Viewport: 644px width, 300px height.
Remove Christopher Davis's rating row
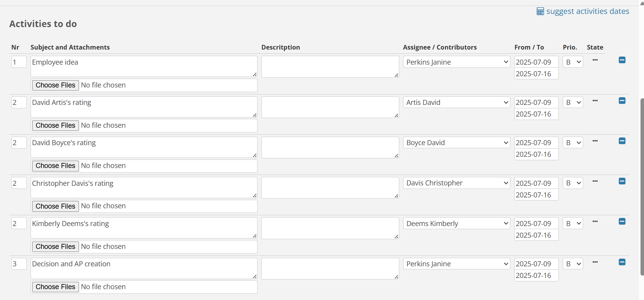[622, 181]
